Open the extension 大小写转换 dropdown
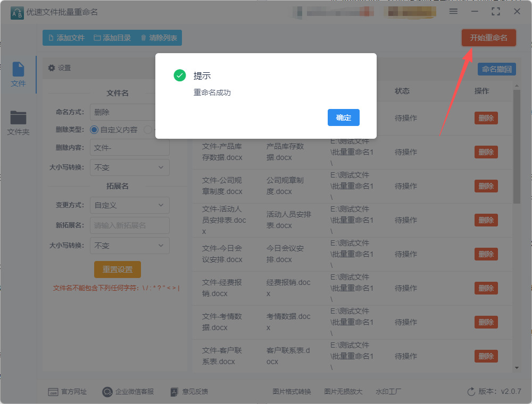 click(130, 246)
